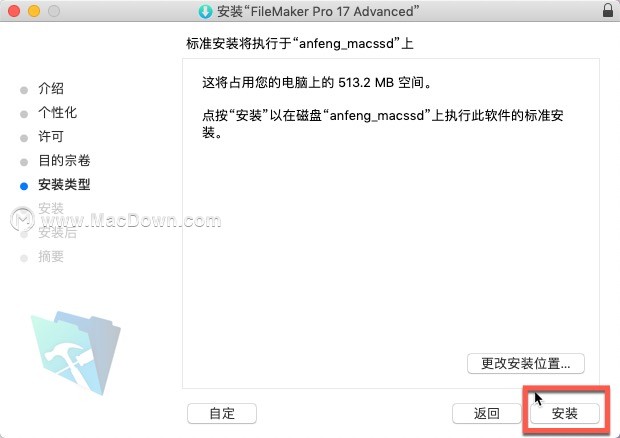Select the 目的宗卷 destination step
This screenshot has height=438, width=620.
click(x=64, y=160)
